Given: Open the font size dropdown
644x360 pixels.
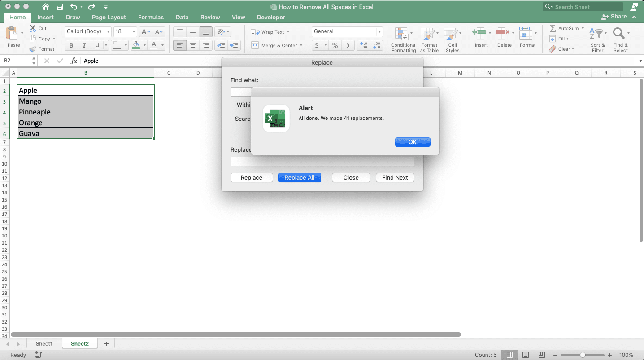Looking at the screenshot, I should coord(134,32).
